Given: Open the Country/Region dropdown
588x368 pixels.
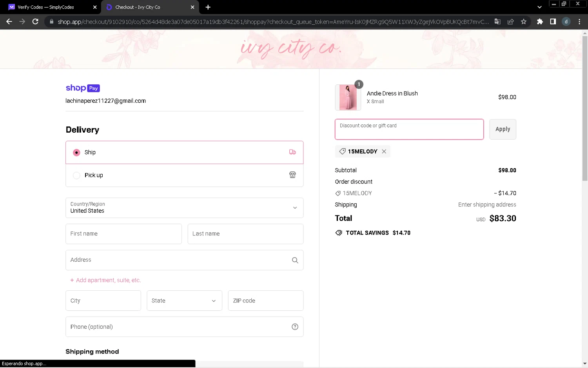Looking at the screenshot, I should point(184,208).
